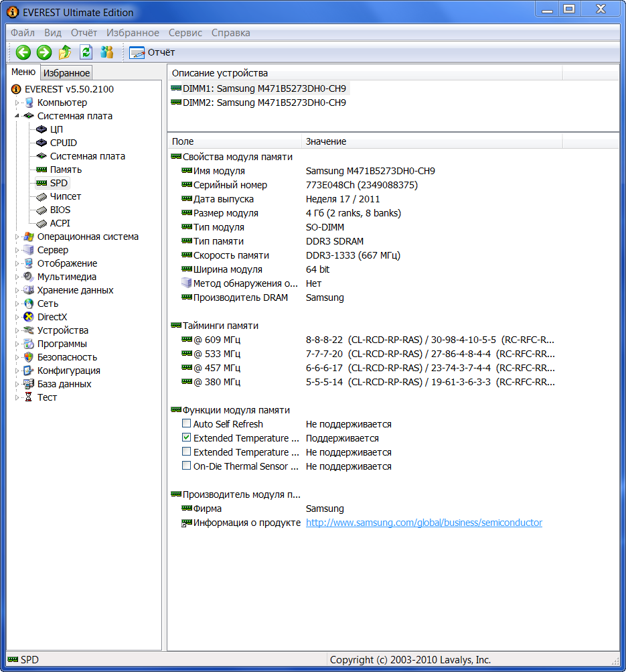Open the Отчёт menu in the menu bar
The width and height of the screenshot is (626, 672).
click(x=84, y=33)
